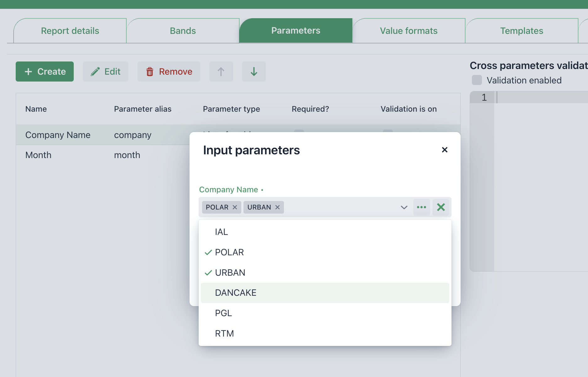Switch to the Bands tab
Viewport: 588px width, 377px height.
(x=183, y=31)
